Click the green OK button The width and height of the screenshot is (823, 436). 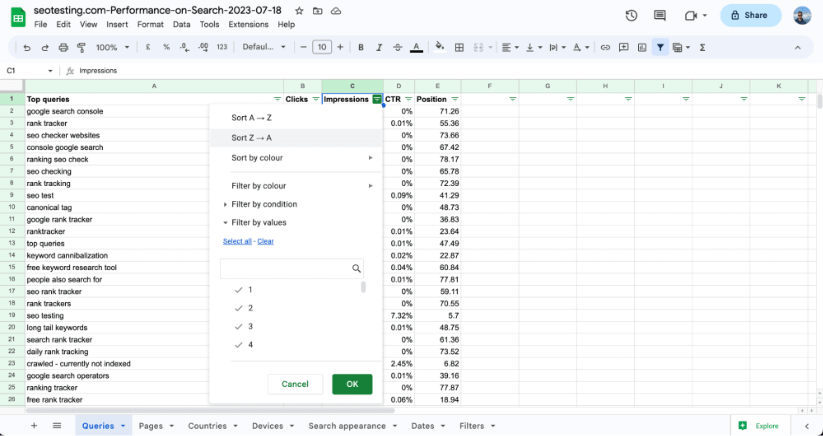click(x=352, y=384)
